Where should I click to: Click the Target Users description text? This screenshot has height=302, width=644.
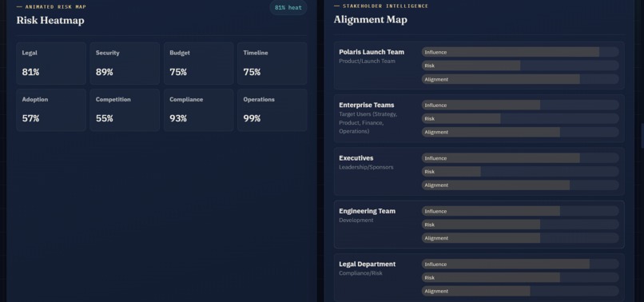368,123
